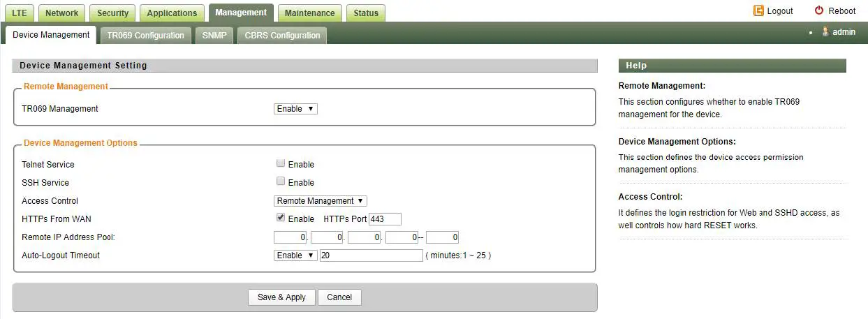Click the Device Management Options section legend

point(80,143)
